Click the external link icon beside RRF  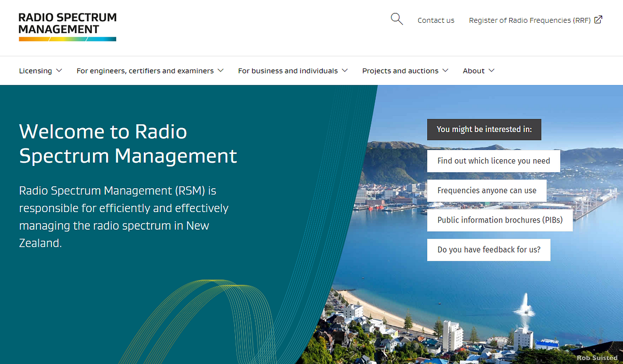click(598, 19)
